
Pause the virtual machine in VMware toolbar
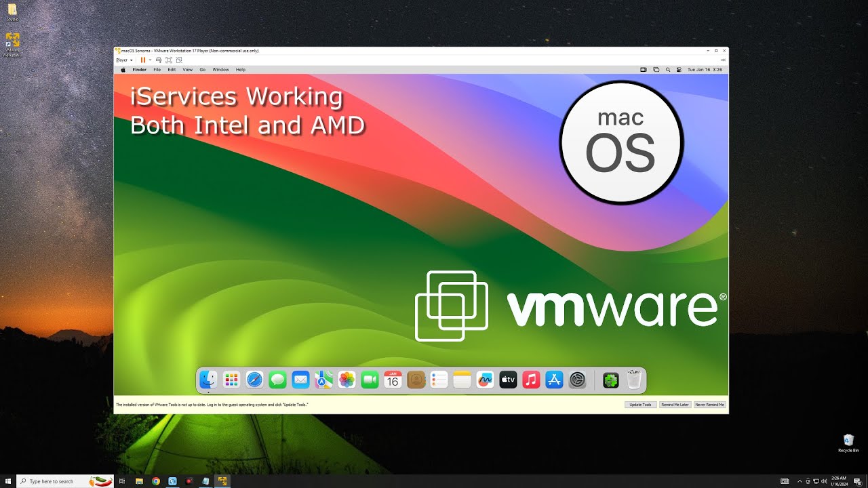click(x=143, y=60)
